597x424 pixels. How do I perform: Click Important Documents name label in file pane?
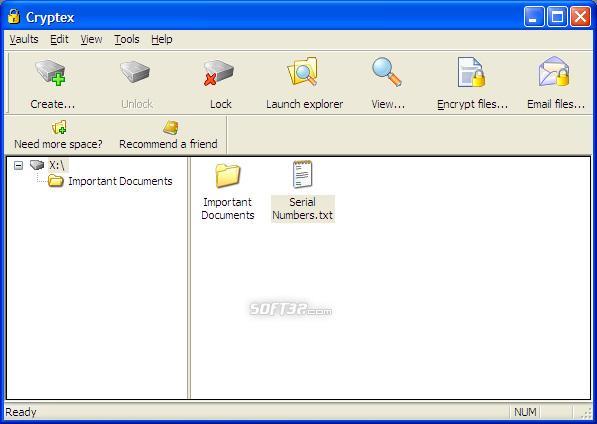(228, 209)
